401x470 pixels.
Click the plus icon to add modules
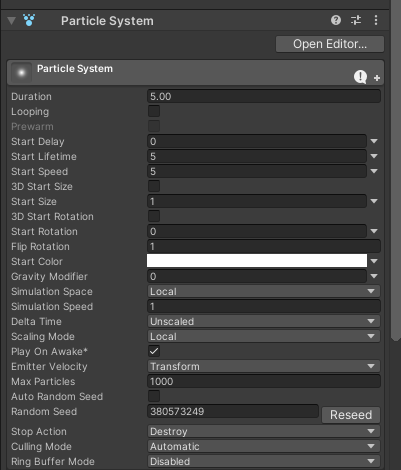[377, 78]
